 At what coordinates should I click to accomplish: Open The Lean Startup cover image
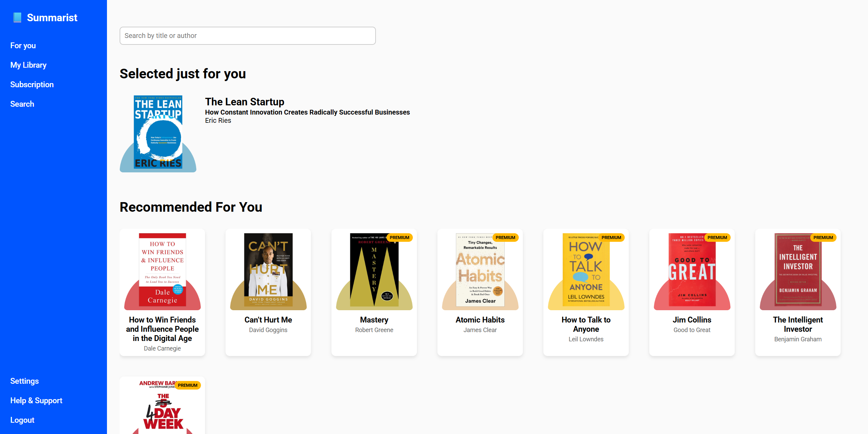(x=158, y=134)
